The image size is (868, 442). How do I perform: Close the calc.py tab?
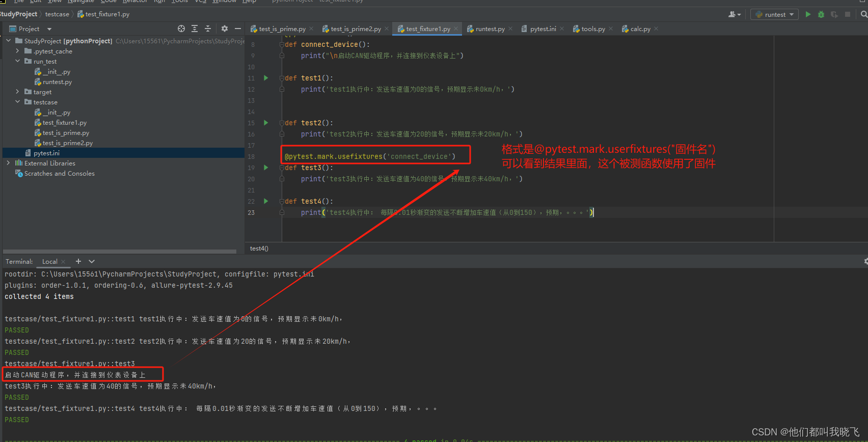point(656,29)
